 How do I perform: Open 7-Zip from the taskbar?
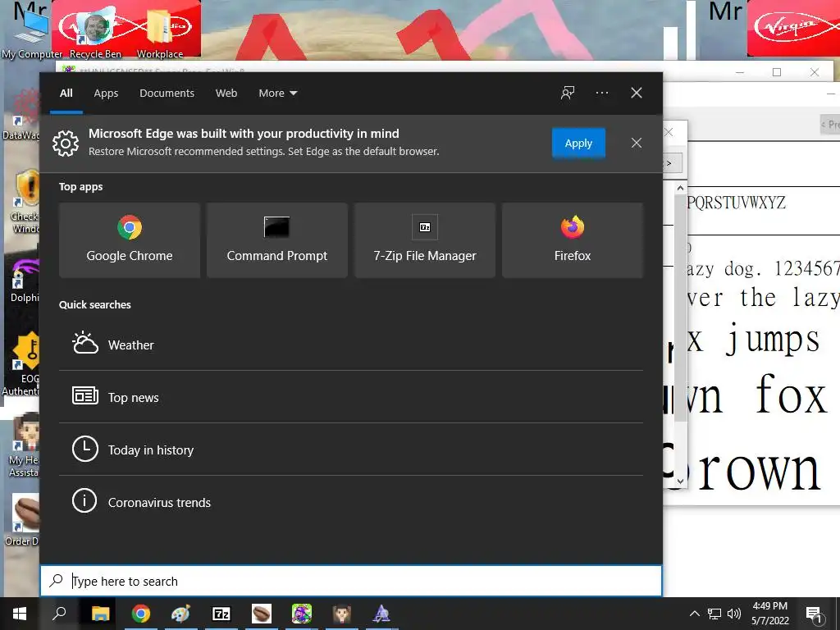pos(221,614)
